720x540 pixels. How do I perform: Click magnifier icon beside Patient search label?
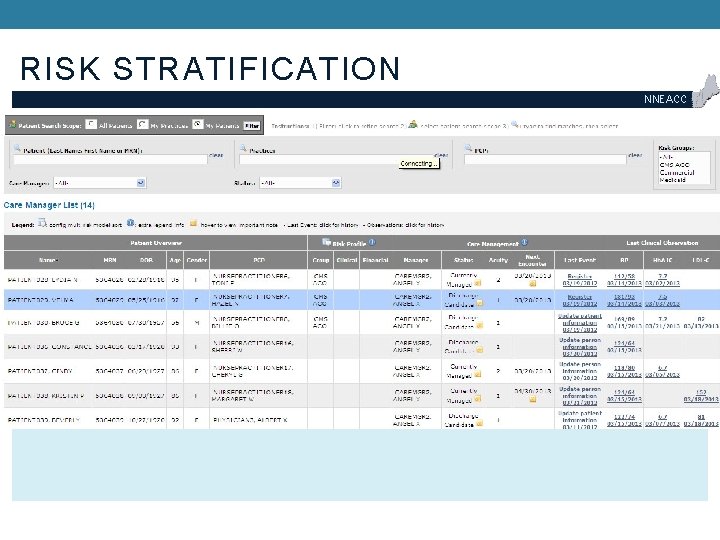[17, 148]
